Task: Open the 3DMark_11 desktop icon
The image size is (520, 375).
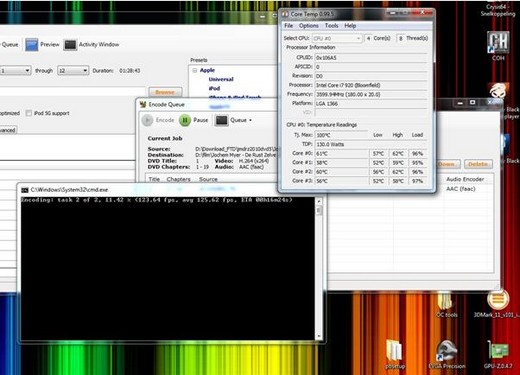Action: click(x=497, y=304)
